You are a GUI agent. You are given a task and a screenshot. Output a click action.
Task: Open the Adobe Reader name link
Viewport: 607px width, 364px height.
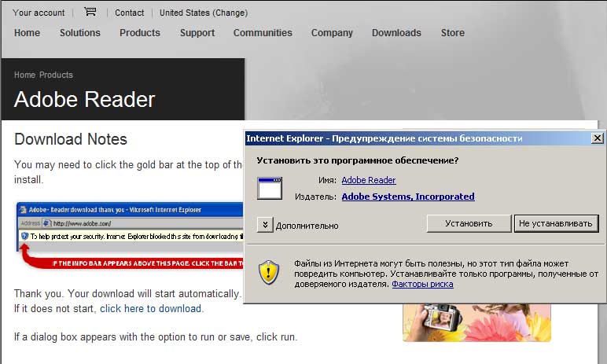(x=369, y=180)
